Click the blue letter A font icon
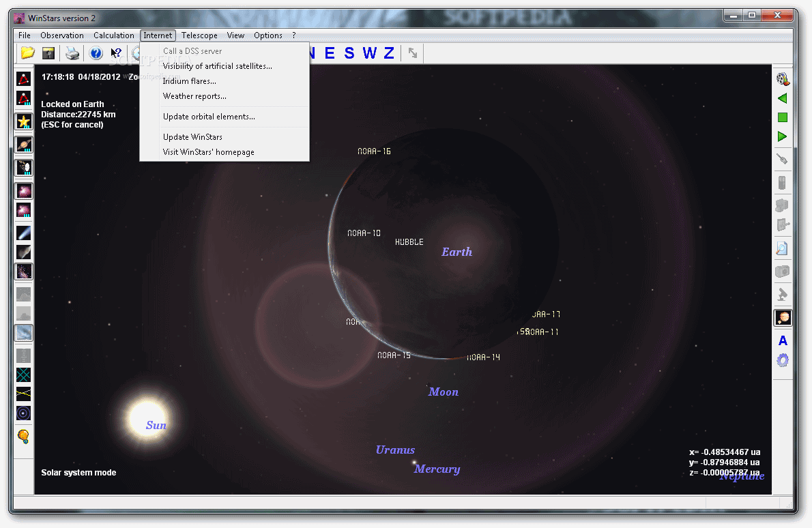Screen dimensions: 812x528 783,340
